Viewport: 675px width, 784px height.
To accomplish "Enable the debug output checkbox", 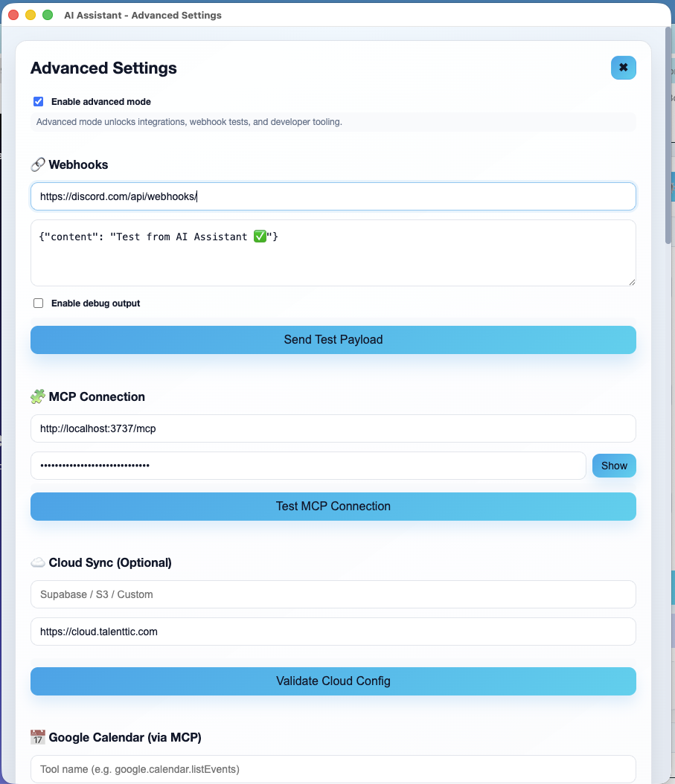I will point(38,303).
